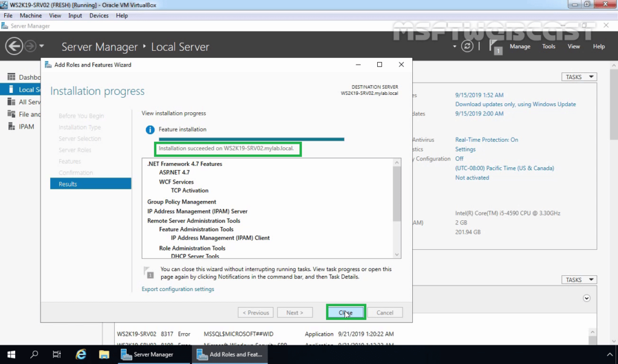Screen dimensions: 618x364
Task: Open File Explorer from taskbar
Action: coord(104,354)
